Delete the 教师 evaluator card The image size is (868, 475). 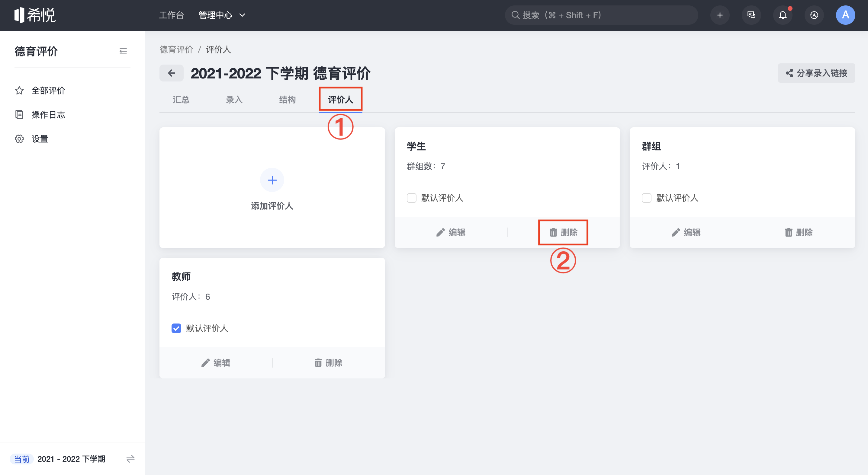328,363
